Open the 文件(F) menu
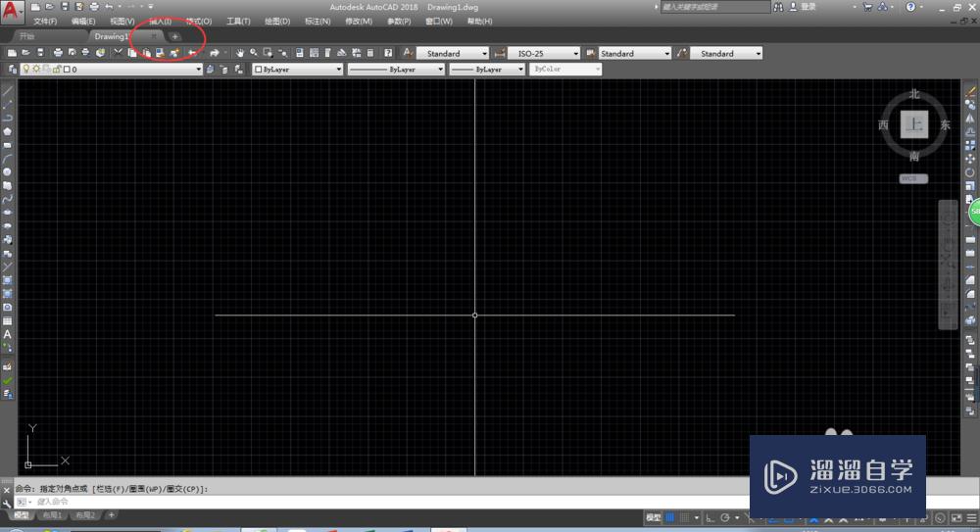 click(x=45, y=22)
